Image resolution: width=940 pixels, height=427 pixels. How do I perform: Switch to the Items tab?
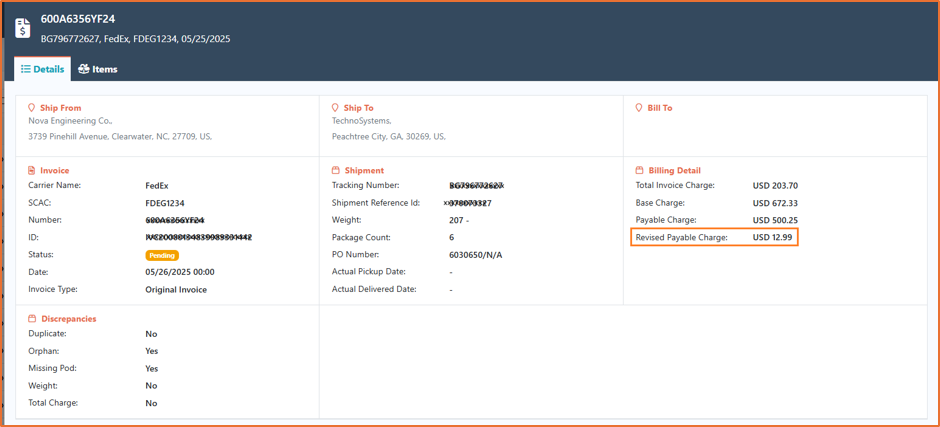(x=98, y=69)
